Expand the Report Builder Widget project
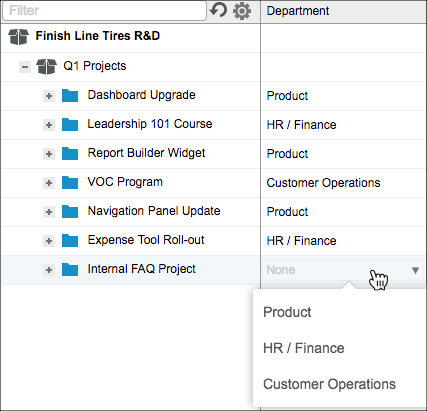The image size is (427, 411). pyautogui.click(x=49, y=154)
